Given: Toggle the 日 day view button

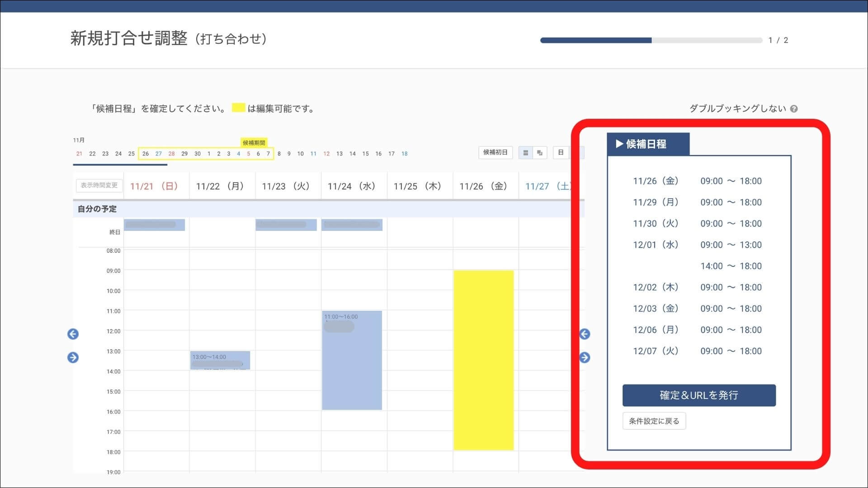Looking at the screenshot, I should click(x=561, y=153).
